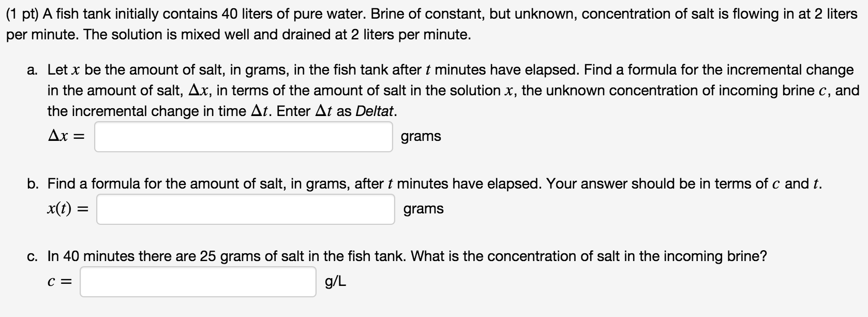Click the x(t) answer input field

pos(246,209)
